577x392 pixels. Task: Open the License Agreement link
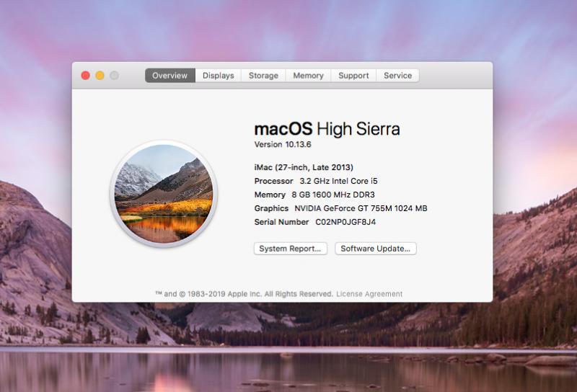click(369, 294)
